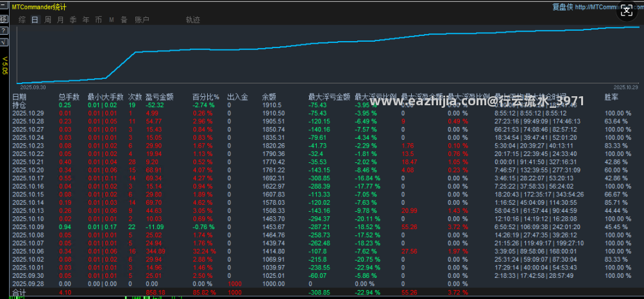Select the 2025.10.17 date row
Image resolution: width=644 pixels, height=299 pixels.
click(x=28, y=178)
